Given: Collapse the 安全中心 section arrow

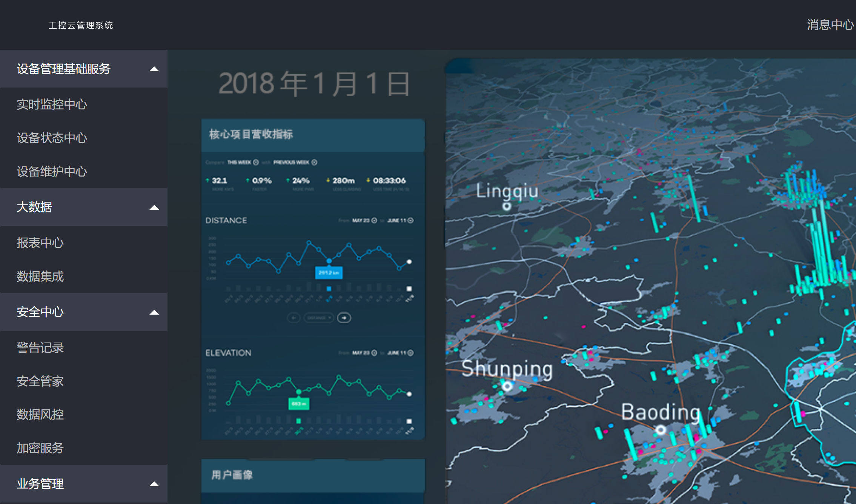Looking at the screenshot, I should coord(154,312).
